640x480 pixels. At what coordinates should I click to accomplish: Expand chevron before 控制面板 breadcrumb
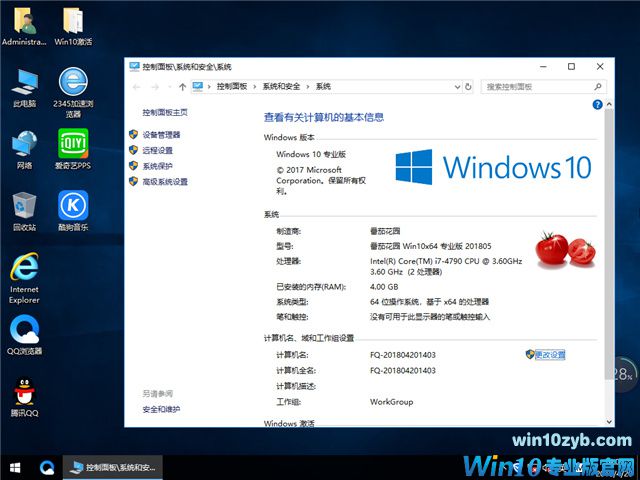209,87
